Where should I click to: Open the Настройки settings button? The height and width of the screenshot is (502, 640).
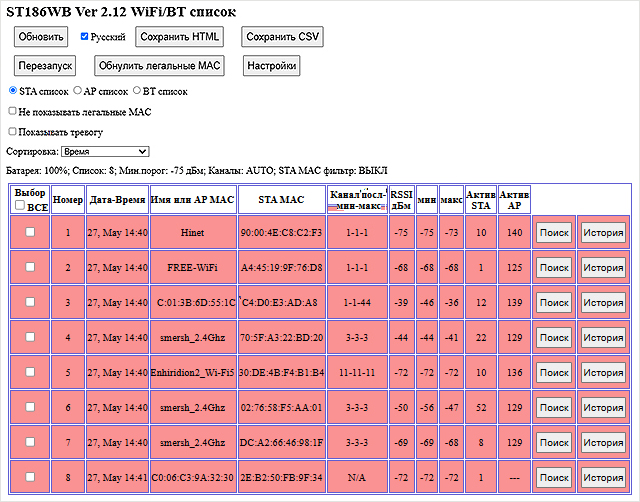tap(271, 66)
